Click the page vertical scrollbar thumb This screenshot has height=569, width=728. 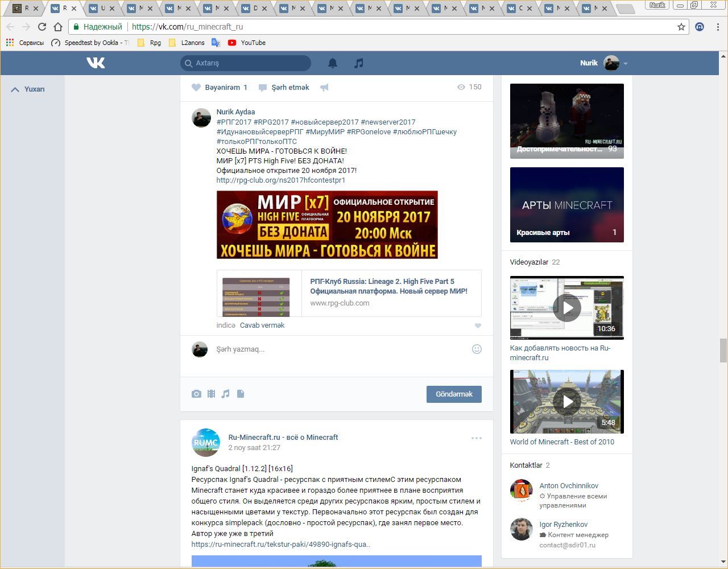click(723, 350)
